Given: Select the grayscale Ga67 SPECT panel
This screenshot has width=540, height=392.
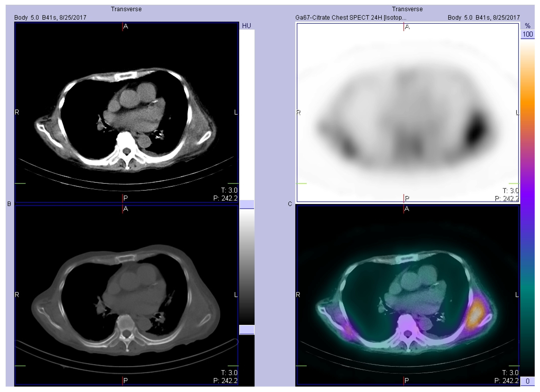Looking at the screenshot, I should [x=408, y=112].
